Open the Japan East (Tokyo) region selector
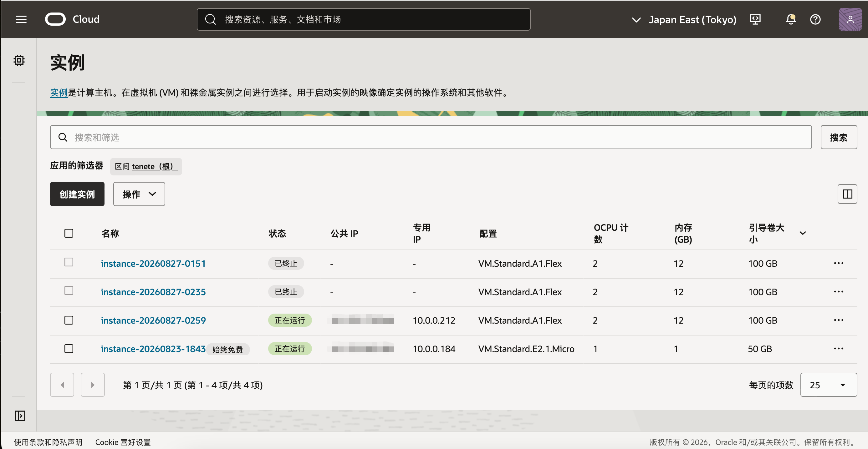This screenshot has height=449, width=868. 684,19
